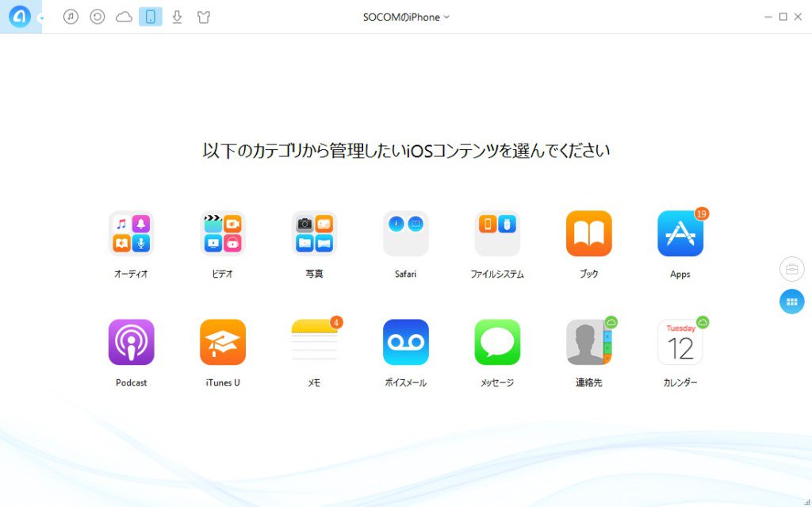This screenshot has height=507, width=812.
Task: Open the カレンダー calendar category
Action: (x=680, y=342)
